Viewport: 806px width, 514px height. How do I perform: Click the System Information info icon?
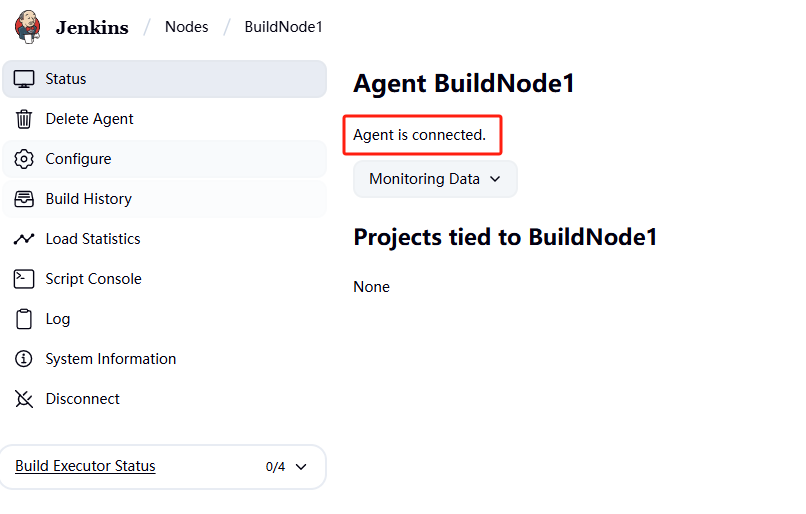(25, 359)
